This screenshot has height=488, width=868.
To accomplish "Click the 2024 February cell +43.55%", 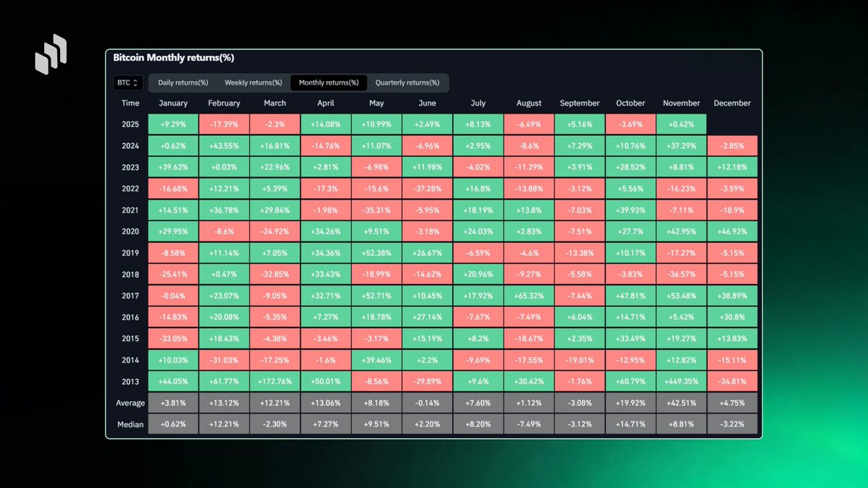I will click(224, 145).
